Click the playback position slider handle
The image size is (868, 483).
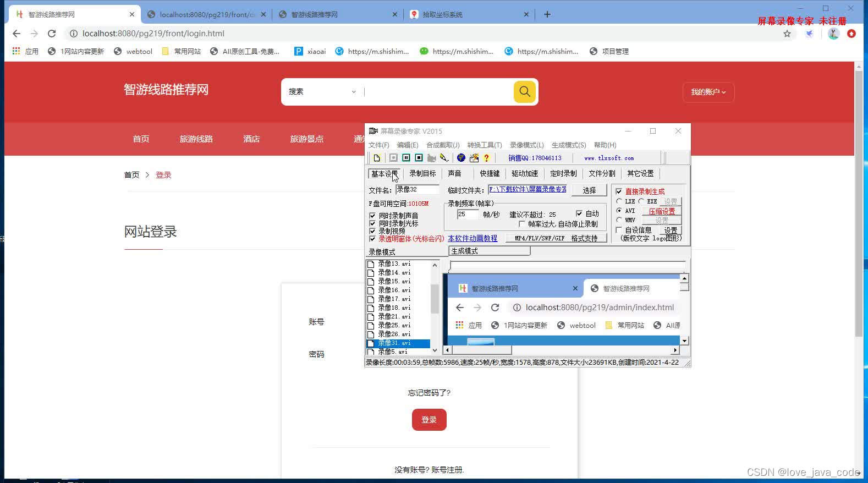click(x=450, y=266)
